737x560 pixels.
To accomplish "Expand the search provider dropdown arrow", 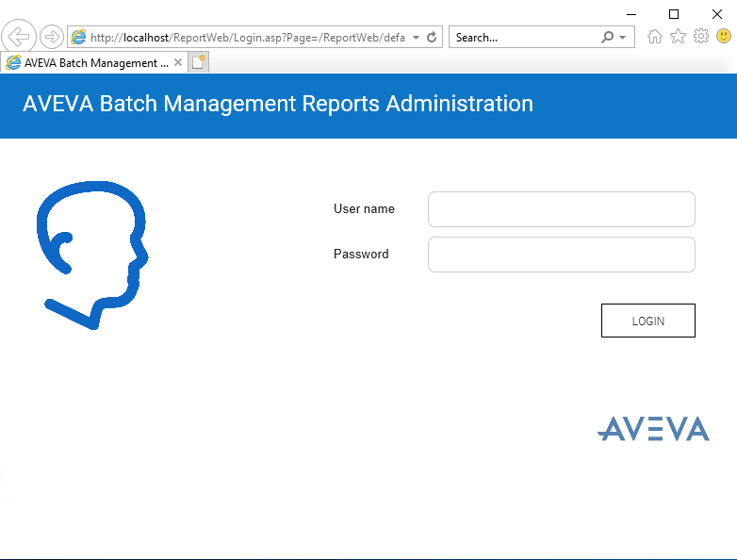I will (622, 38).
